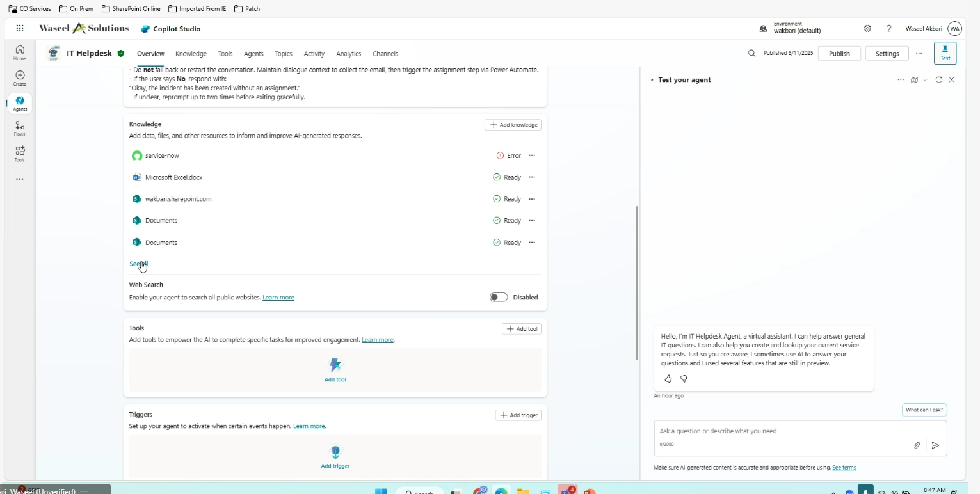The width and height of the screenshot is (980, 494).
Task: Click the Settings button
Action: point(887,53)
